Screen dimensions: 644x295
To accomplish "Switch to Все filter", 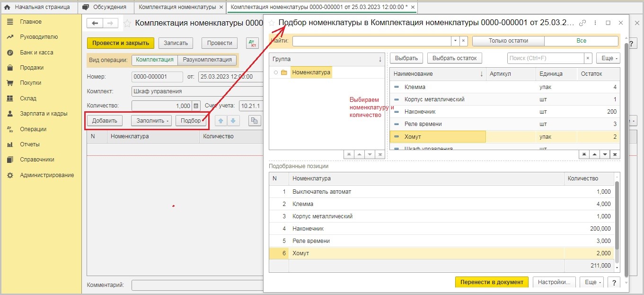I will pyautogui.click(x=581, y=41).
